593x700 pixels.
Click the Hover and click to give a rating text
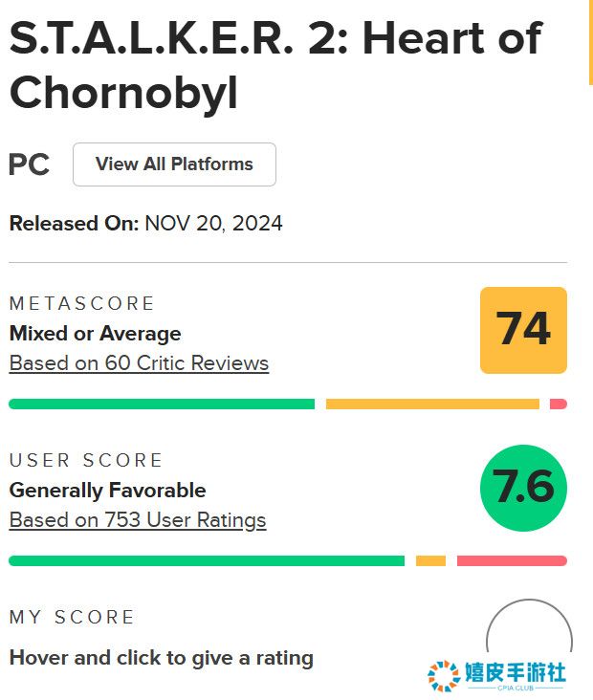click(x=161, y=658)
